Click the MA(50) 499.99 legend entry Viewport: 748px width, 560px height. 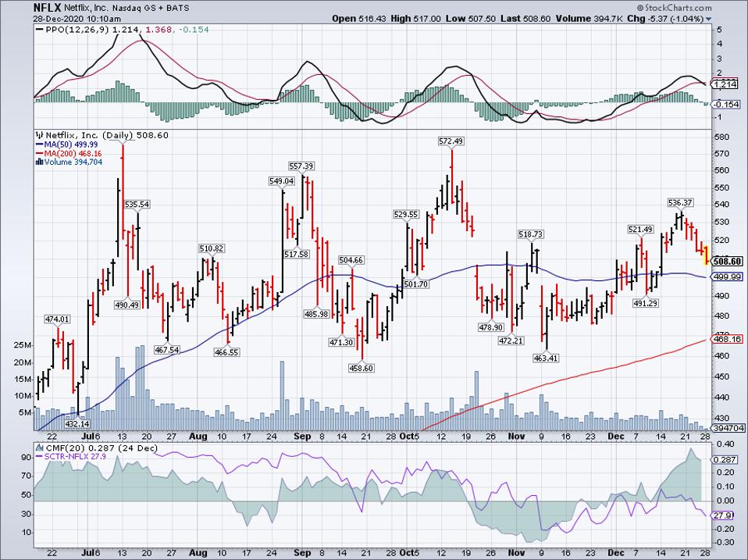67,144
